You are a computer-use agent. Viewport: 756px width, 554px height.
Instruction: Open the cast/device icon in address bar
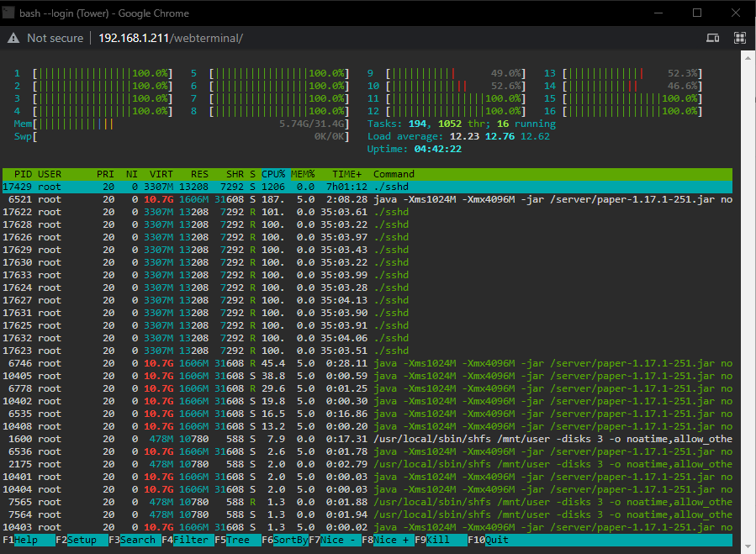[x=712, y=38]
